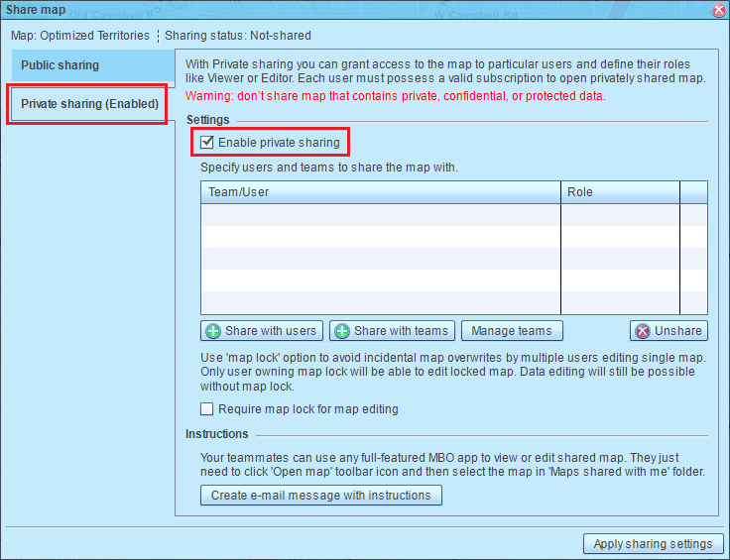The height and width of the screenshot is (560, 730).
Task: Uncheck the Enable private sharing checkbox
Action: click(207, 143)
